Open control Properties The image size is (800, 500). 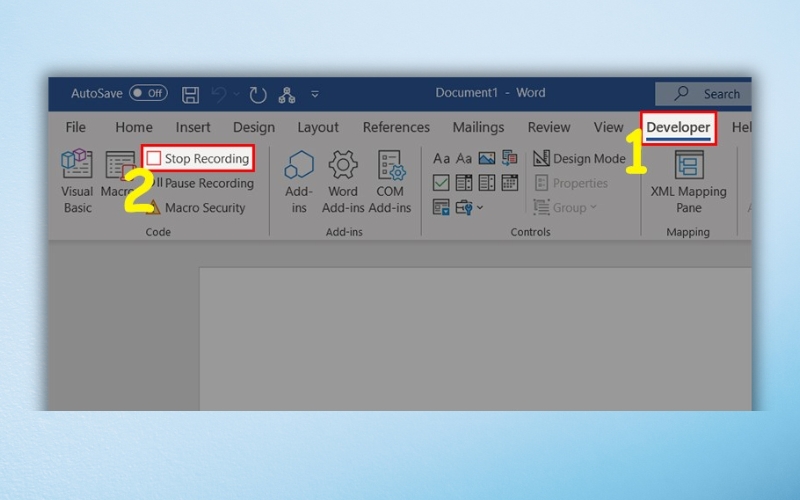(571, 183)
